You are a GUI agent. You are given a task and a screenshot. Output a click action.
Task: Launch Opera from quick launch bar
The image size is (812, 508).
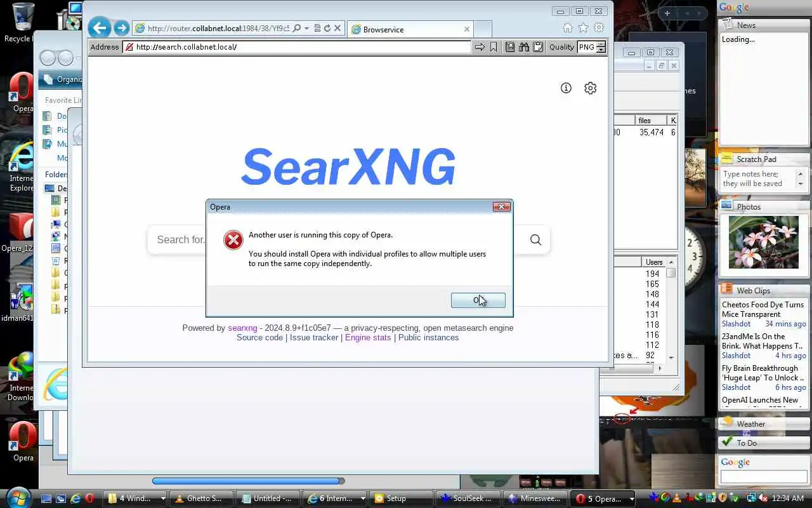[x=89, y=498]
